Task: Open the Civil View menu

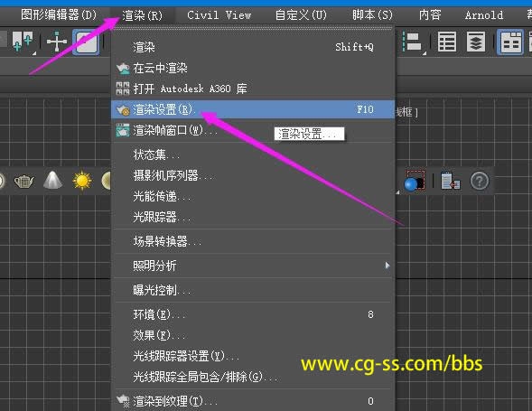Action: (219, 15)
